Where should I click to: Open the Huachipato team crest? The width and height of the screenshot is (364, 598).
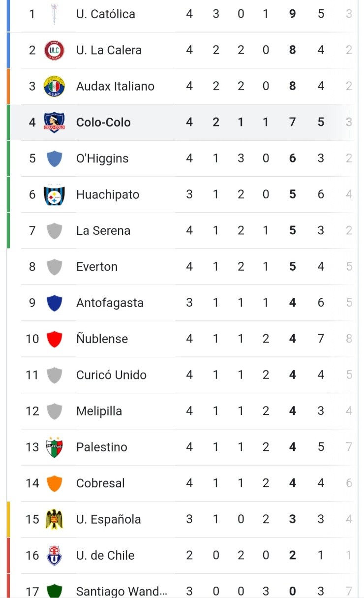(54, 194)
